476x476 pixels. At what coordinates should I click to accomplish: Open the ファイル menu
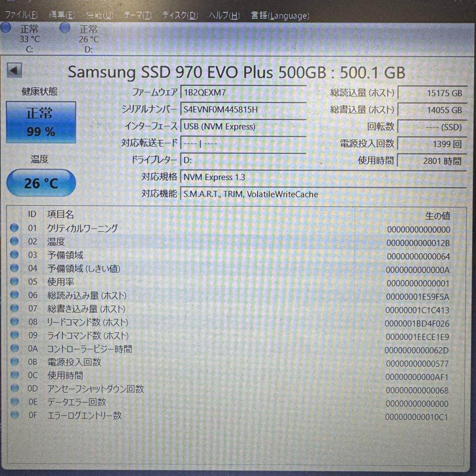[x=21, y=15]
